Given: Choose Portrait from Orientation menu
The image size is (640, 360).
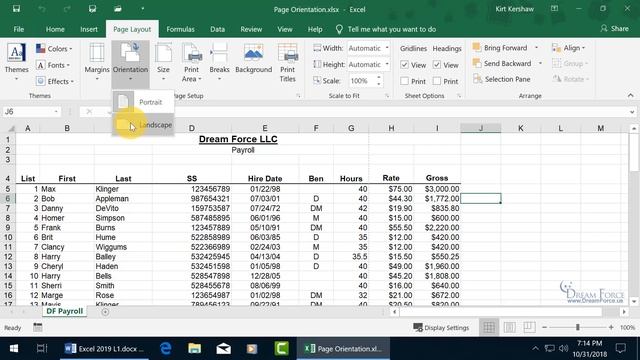Looking at the screenshot, I should tap(143, 102).
